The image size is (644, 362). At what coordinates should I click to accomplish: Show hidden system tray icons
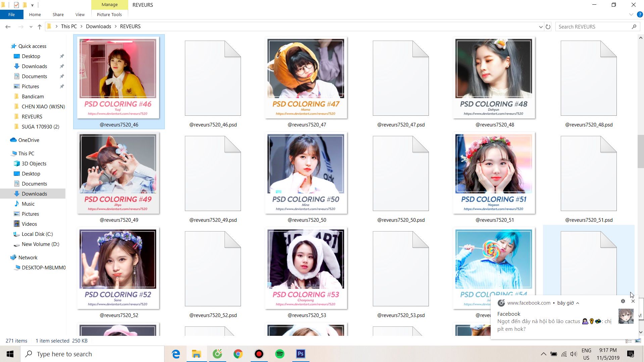(543, 354)
